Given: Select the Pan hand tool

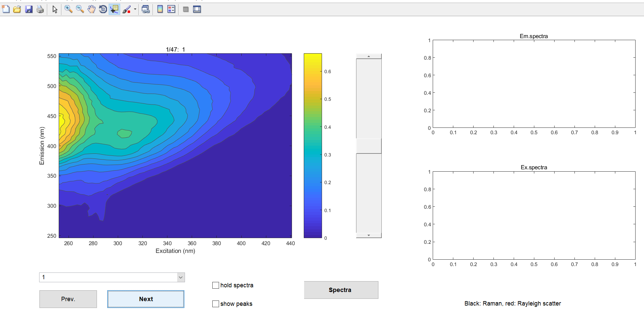Looking at the screenshot, I should click(x=91, y=9).
